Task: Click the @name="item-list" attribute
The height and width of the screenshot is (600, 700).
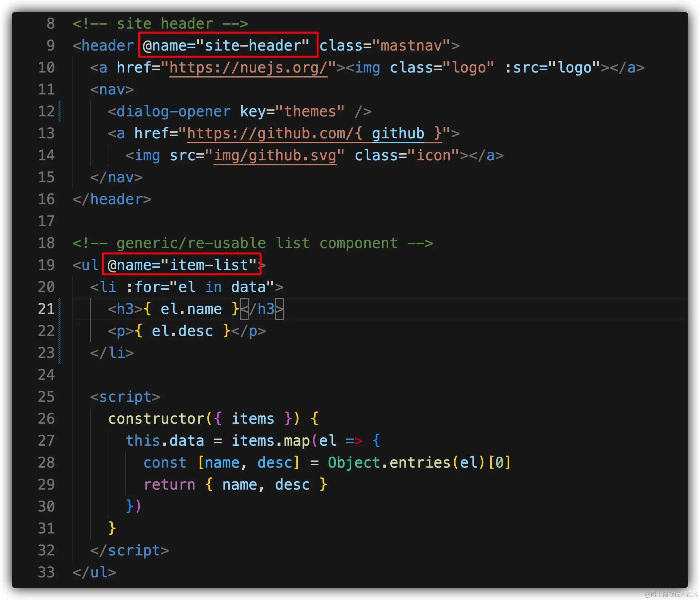Action: (182, 265)
